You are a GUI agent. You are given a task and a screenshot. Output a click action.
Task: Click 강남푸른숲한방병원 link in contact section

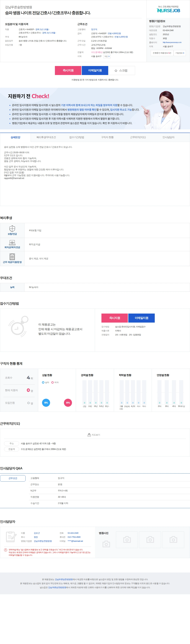pyautogui.click(x=43, y=541)
